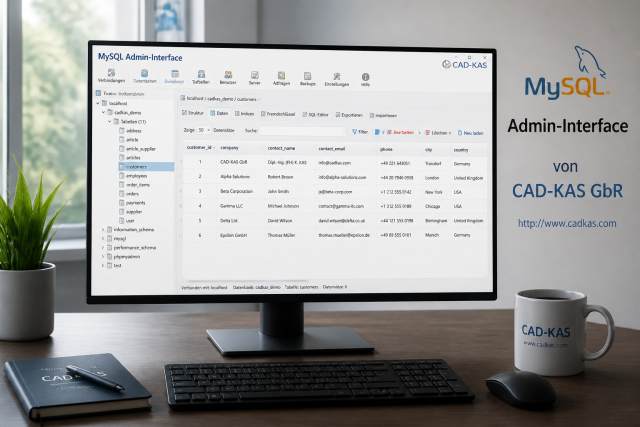
Task: Select the article_supplier table in the tree
Action: pyautogui.click(x=137, y=149)
